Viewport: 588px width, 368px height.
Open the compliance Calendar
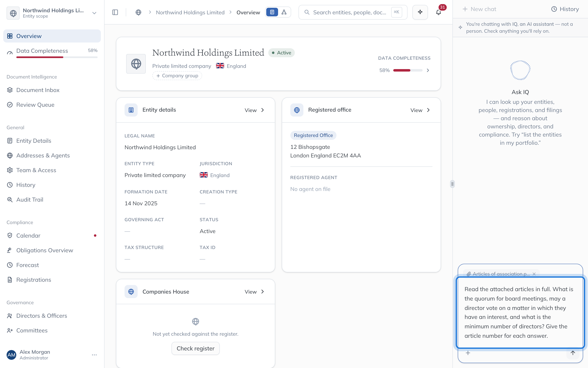[x=52, y=236]
